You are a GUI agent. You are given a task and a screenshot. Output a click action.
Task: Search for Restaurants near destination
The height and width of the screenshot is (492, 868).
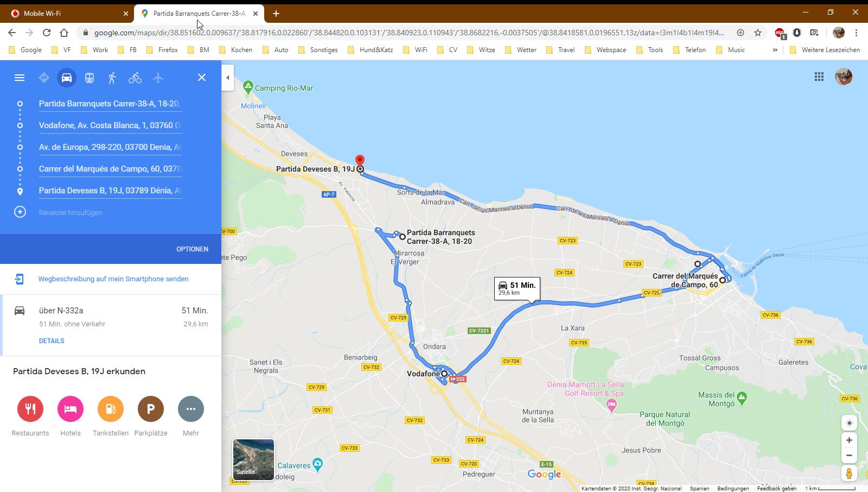click(30, 409)
